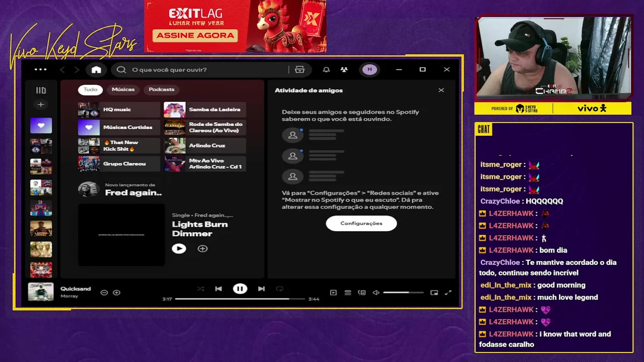Click CrazyChloe's HQQQQQQ chat message
Screen dimensions: 644x362
click(x=522, y=201)
